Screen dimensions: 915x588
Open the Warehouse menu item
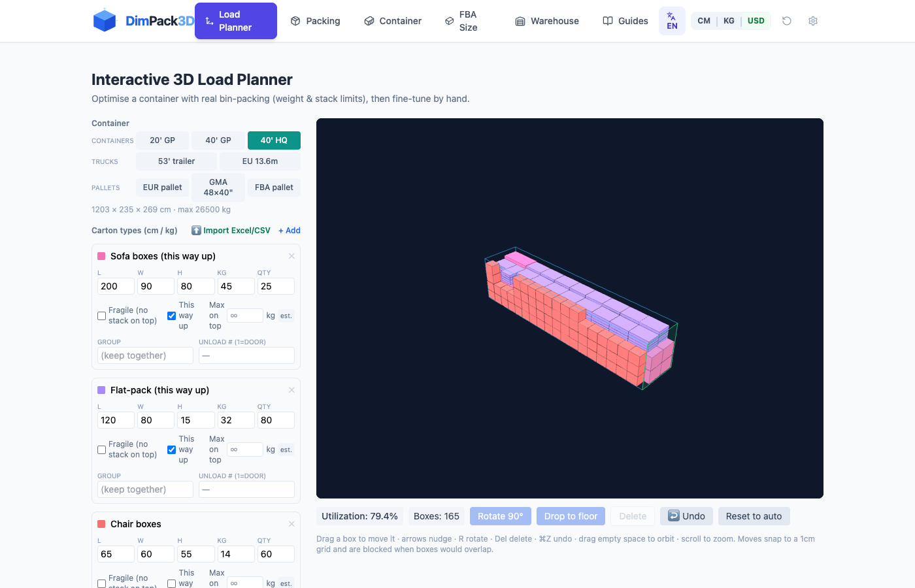click(547, 21)
